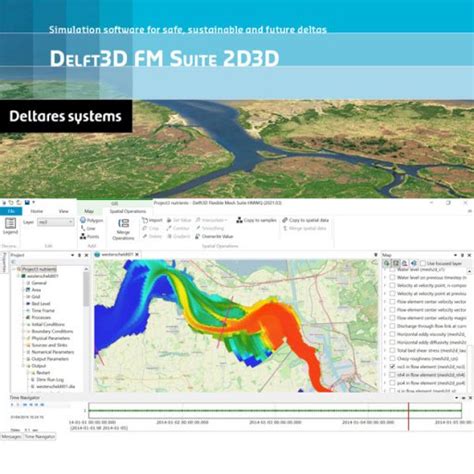
Task: Switch to the Time Navigator bottom tab
Action: 40,436
